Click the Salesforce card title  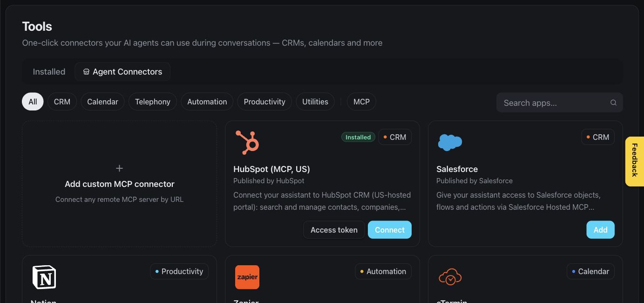coord(457,169)
